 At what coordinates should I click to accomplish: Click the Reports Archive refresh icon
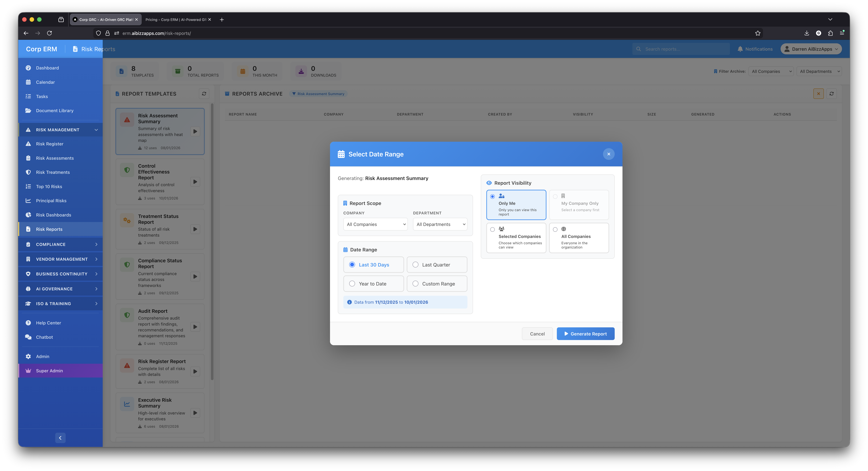pos(831,94)
